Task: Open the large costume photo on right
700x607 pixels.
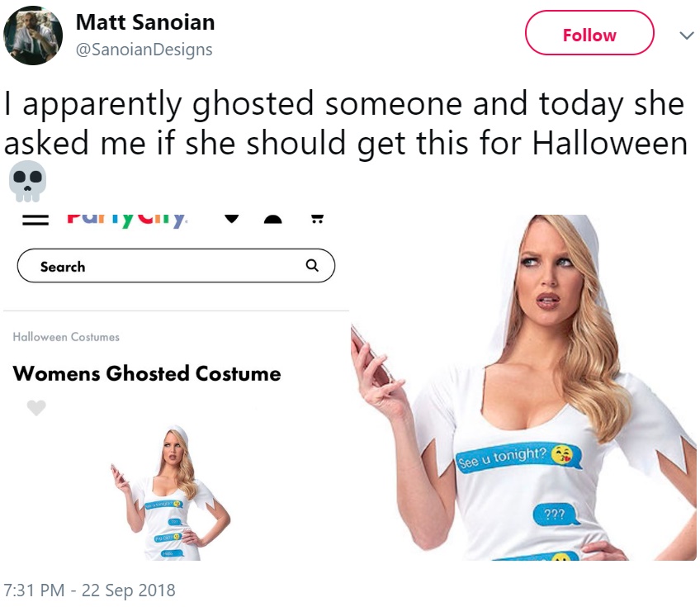Action: [523, 387]
